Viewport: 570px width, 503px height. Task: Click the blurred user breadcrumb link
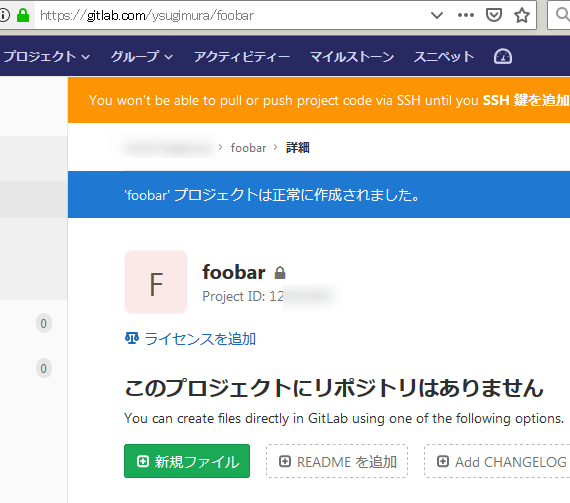click(x=168, y=148)
